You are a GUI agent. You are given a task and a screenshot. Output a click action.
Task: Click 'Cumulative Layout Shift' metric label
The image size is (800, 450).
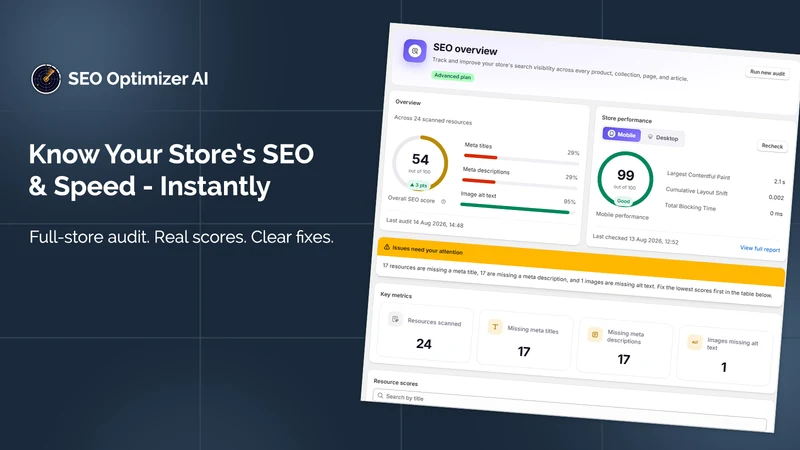click(696, 191)
